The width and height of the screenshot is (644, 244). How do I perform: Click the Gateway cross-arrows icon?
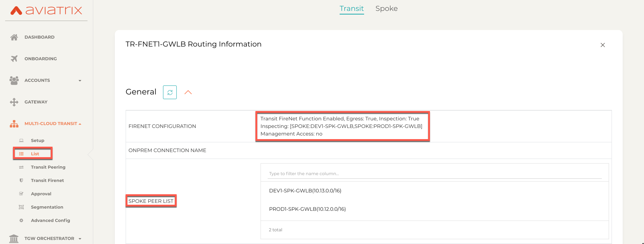[x=14, y=102]
